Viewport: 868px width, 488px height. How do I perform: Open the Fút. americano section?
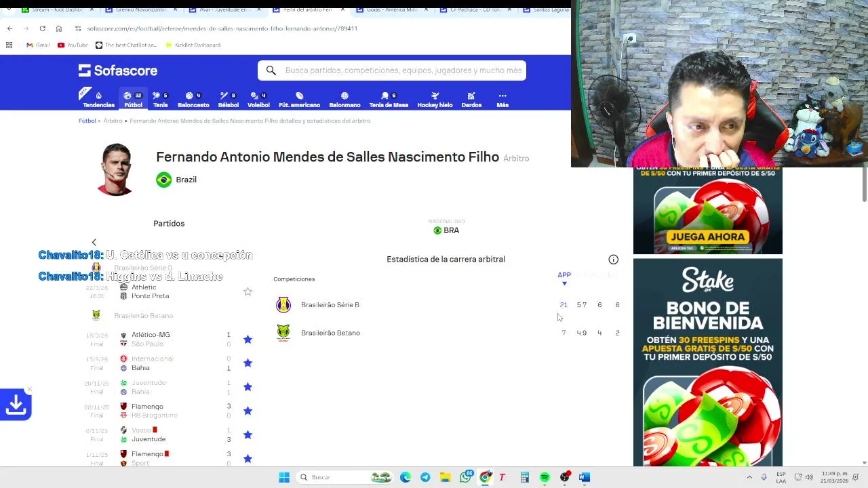299,100
